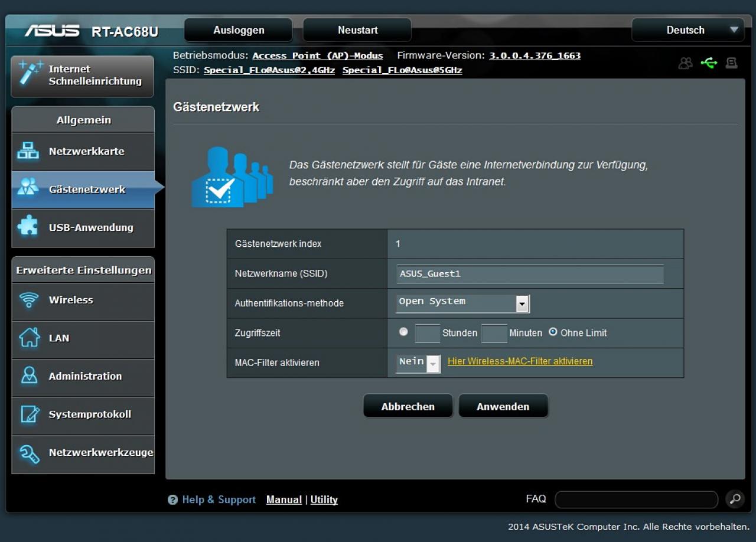The image size is (756, 542).
Task: Open the Systemprotokoll menu item
Action: click(x=83, y=414)
